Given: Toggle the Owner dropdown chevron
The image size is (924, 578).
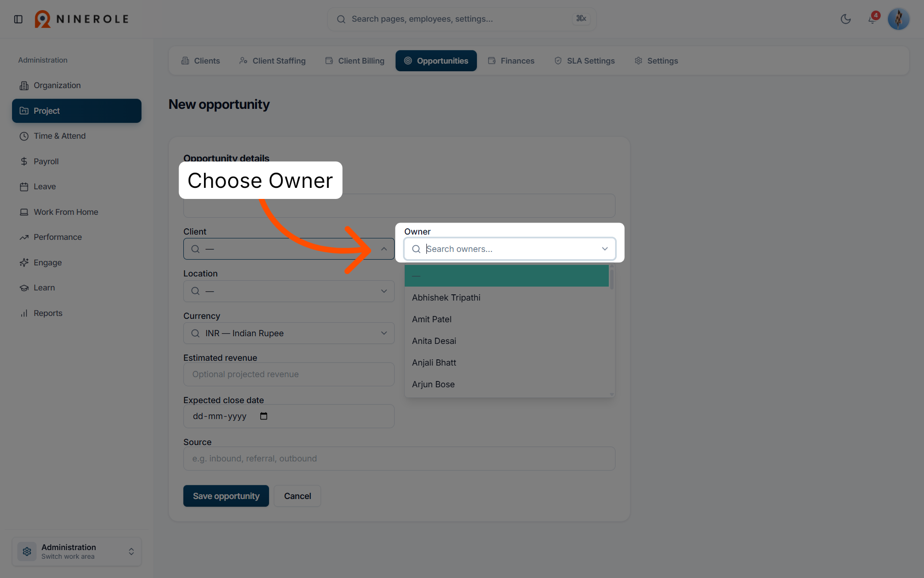Looking at the screenshot, I should 605,249.
